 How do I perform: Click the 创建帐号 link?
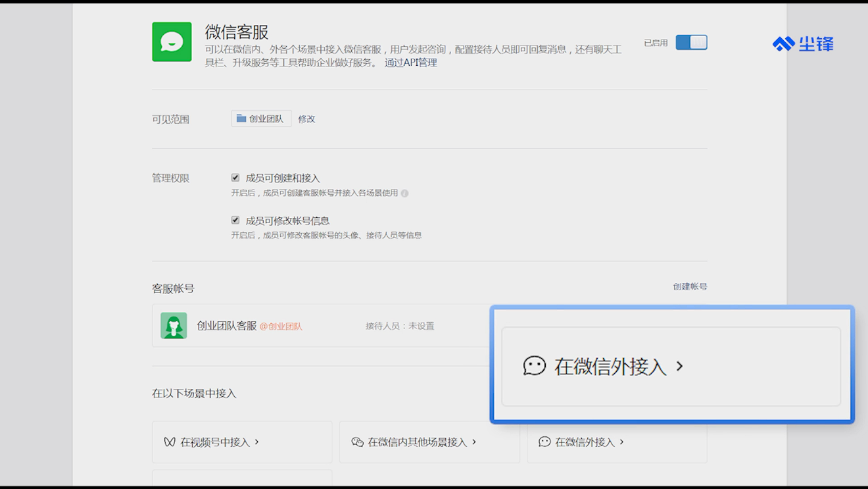(690, 287)
